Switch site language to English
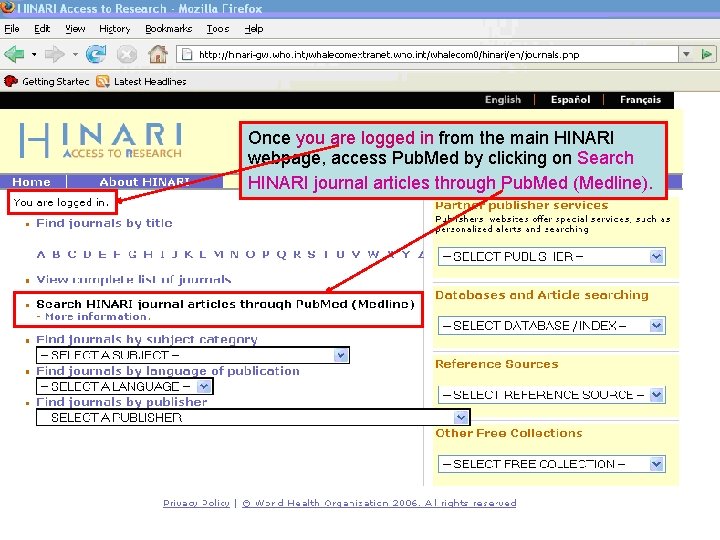 [x=503, y=99]
